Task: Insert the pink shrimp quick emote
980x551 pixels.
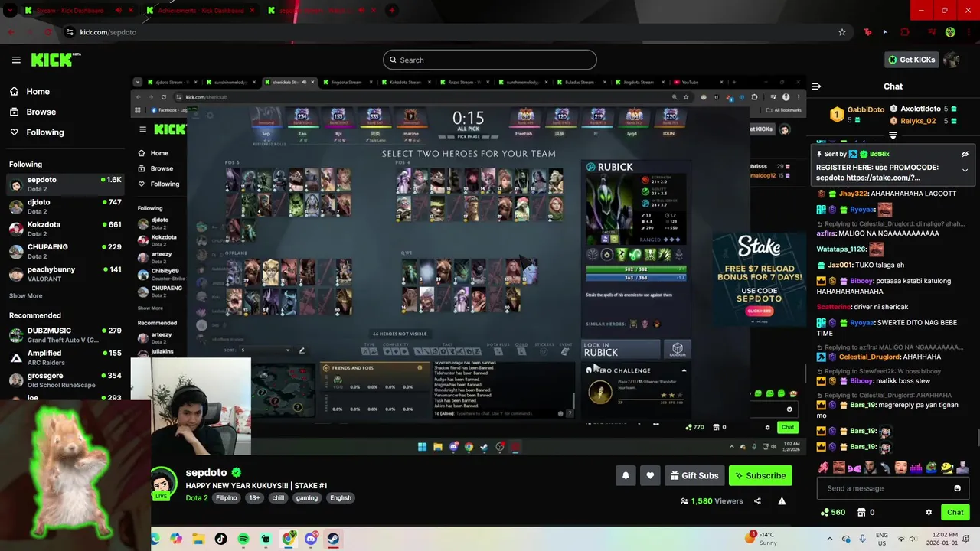Action: coord(823,467)
